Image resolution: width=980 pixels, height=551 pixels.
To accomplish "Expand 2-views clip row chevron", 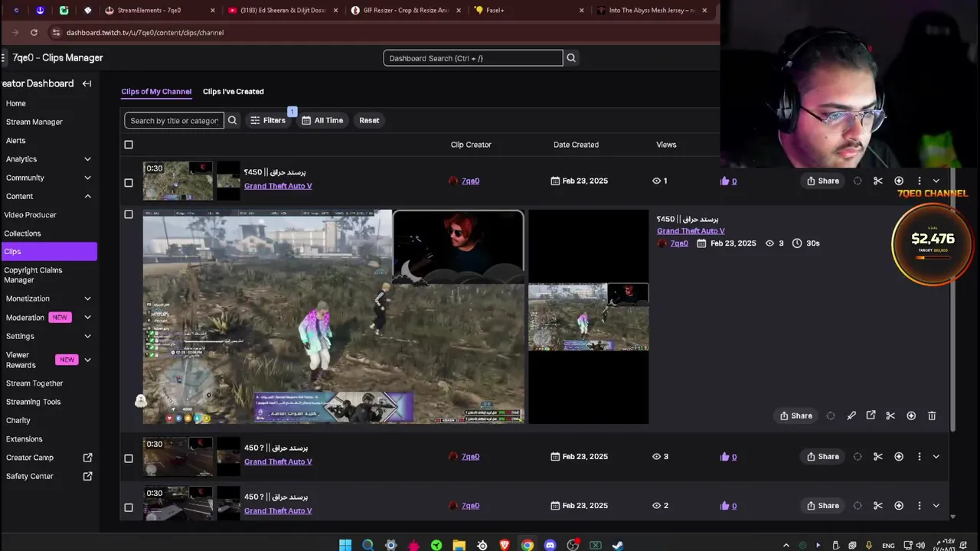I will click(936, 506).
